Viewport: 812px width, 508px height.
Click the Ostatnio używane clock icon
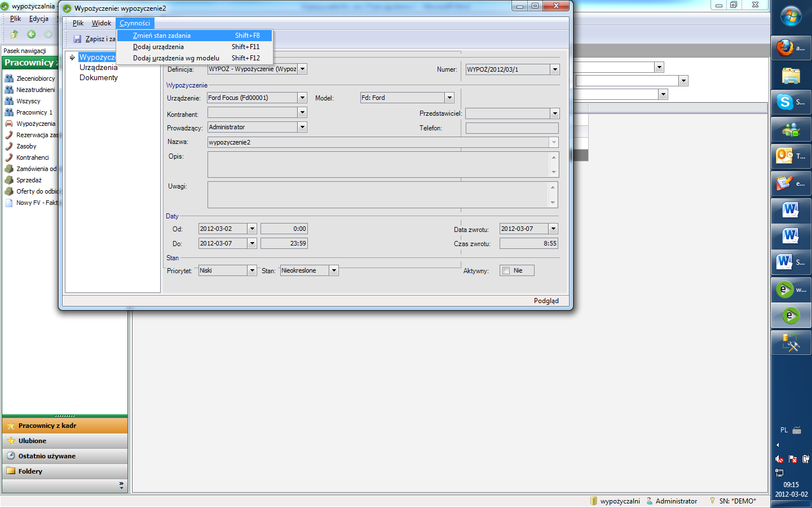[11, 456]
